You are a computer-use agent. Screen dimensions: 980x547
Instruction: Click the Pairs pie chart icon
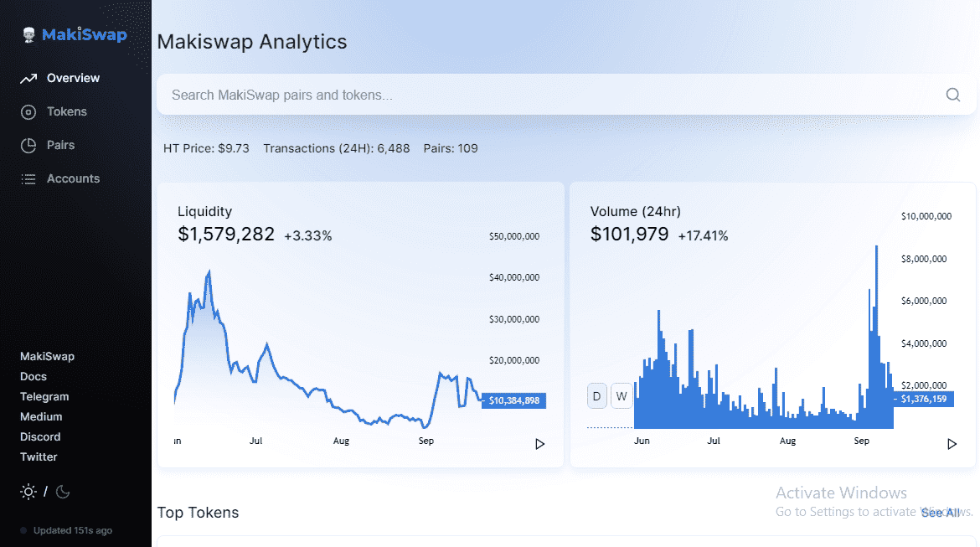tap(28, 146)
